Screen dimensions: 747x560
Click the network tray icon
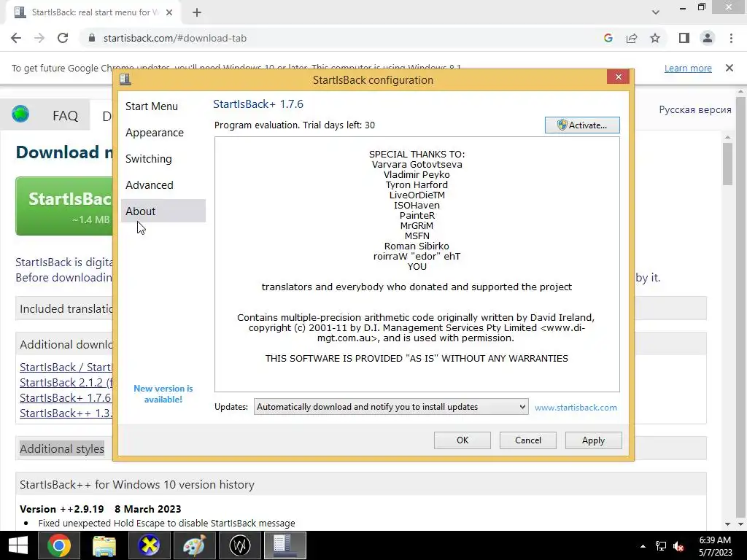pos(661,545)
